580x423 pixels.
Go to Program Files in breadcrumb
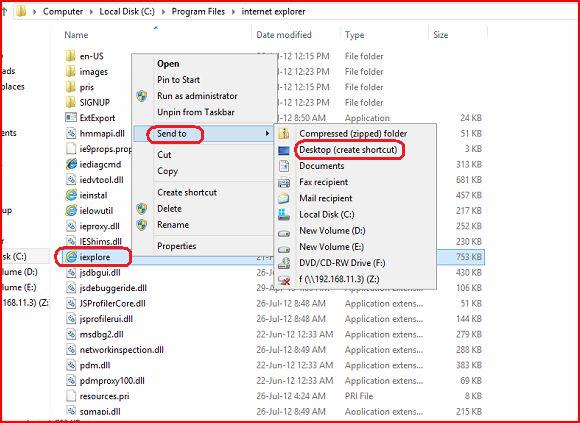tap(198, 11)
